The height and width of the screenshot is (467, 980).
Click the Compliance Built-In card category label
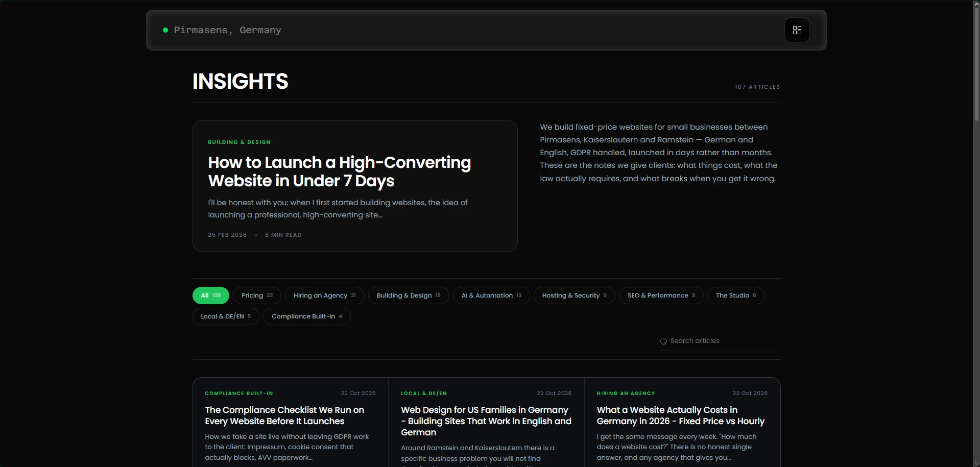pyautogui.click(x=239, y=394)
